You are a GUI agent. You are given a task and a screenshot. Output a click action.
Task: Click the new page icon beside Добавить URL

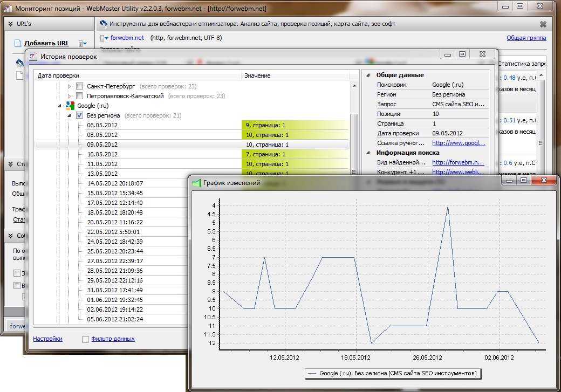(x=18, y=43)
